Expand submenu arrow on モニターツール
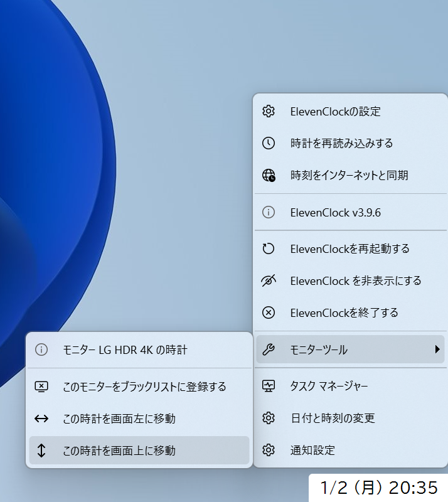This screenshot has width=448, height=502. 437,350
